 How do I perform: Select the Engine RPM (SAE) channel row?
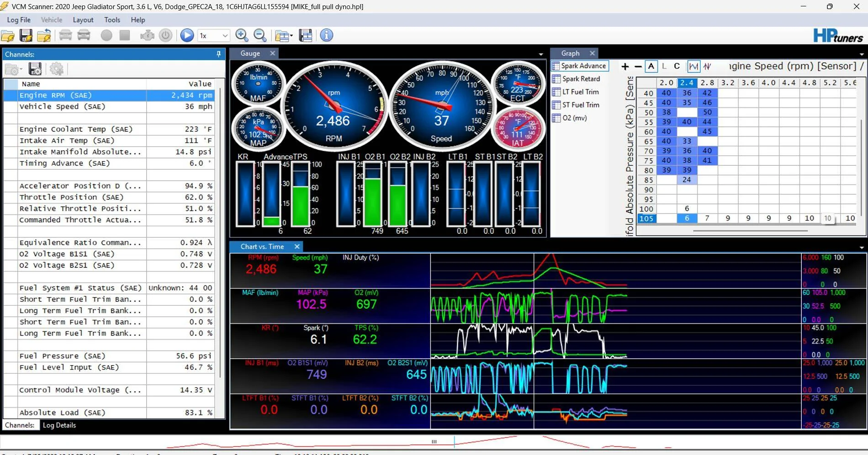(x=109, y=95)
